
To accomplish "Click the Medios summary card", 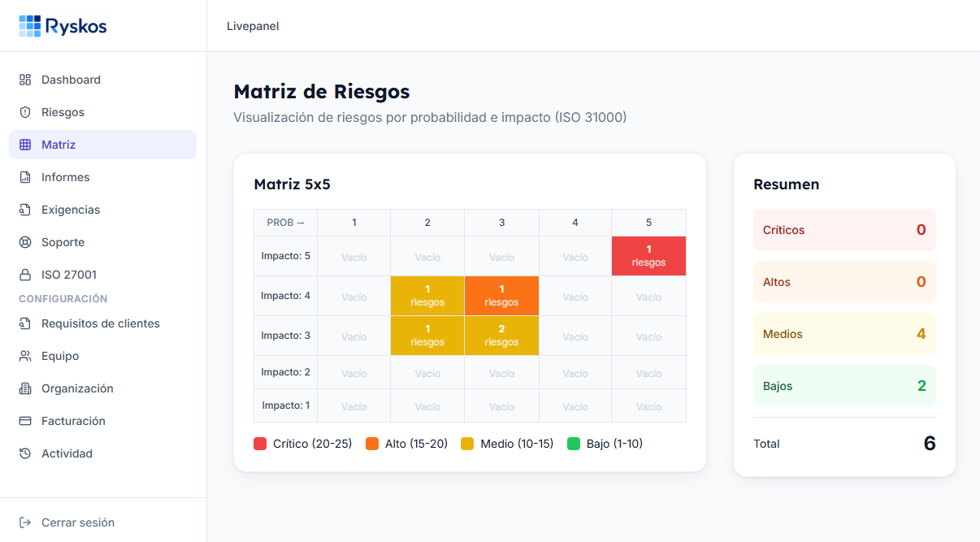I will click(844, 334).
